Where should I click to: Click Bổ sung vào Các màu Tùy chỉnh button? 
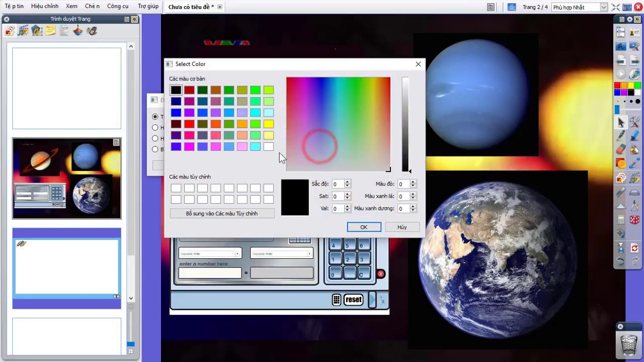222,214
